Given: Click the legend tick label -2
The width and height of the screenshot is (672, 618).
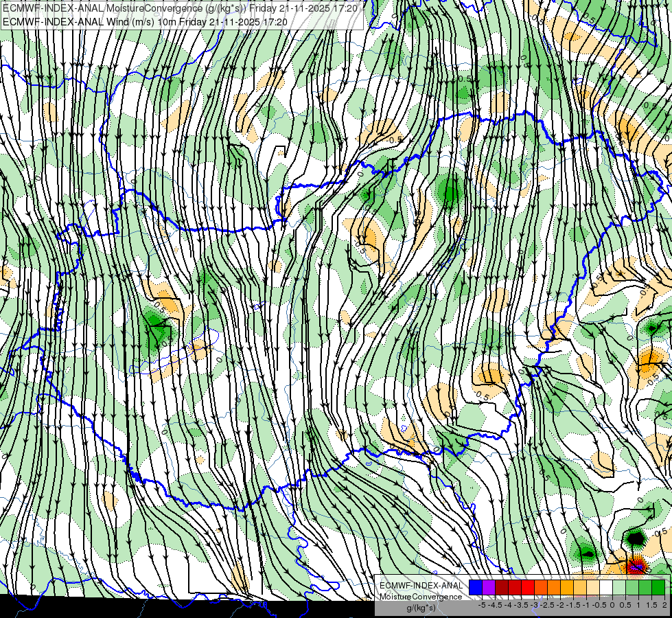Looking at the screenshot, I should 560,605.
